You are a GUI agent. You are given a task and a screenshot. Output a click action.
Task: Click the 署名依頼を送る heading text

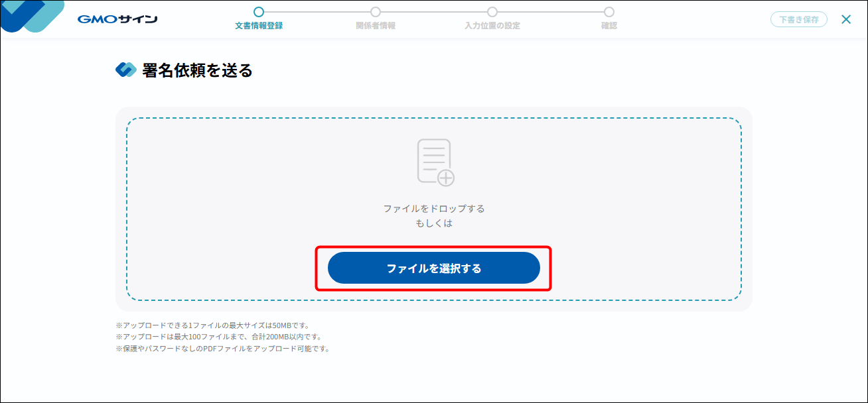[x=197, y=70]
